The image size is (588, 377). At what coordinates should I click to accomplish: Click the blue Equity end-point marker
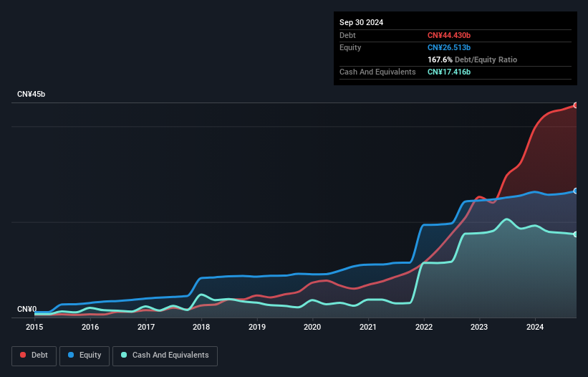click(576, 191)
